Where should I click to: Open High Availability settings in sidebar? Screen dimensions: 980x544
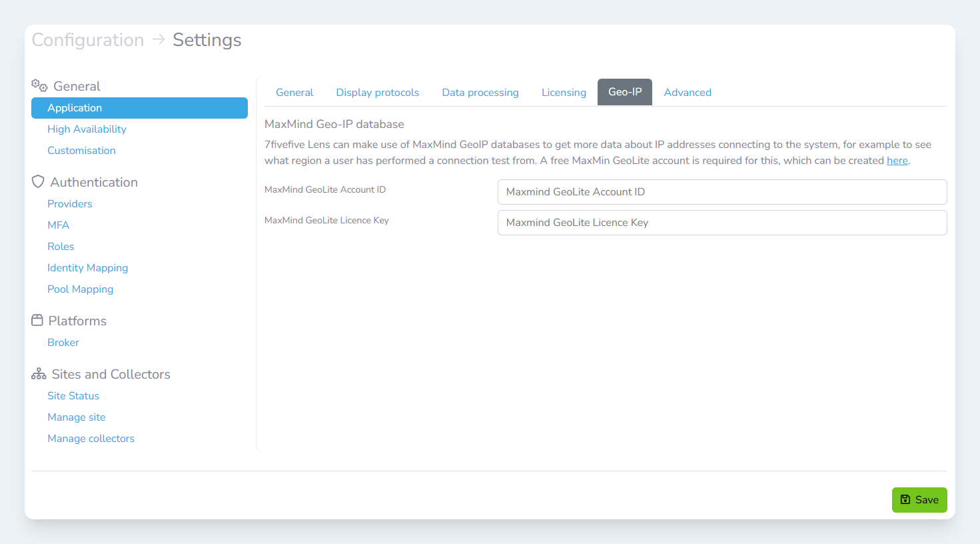(87, 129)
